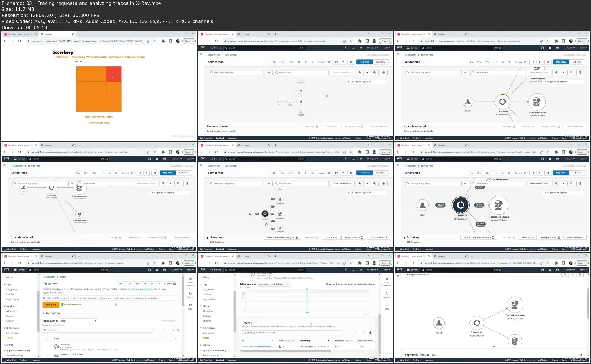The width and height of the screenshot is (591, 364).
Task: Open help icon in AWS header of Traces query frame
Action: (x=164, y=270)
